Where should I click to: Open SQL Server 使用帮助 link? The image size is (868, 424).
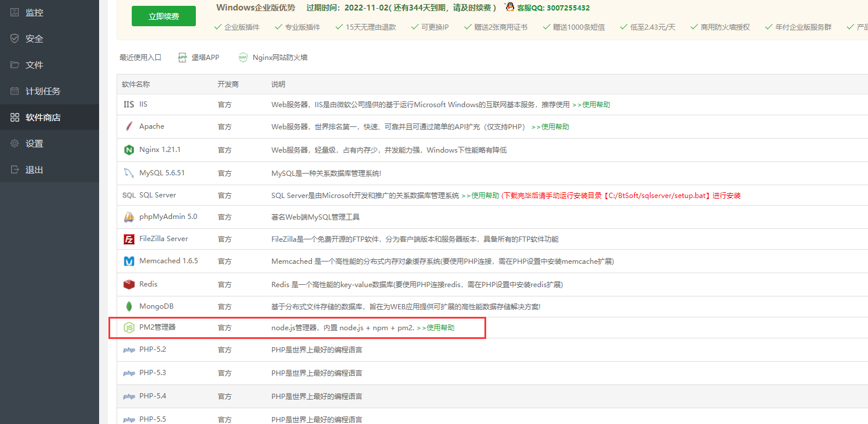480,196
